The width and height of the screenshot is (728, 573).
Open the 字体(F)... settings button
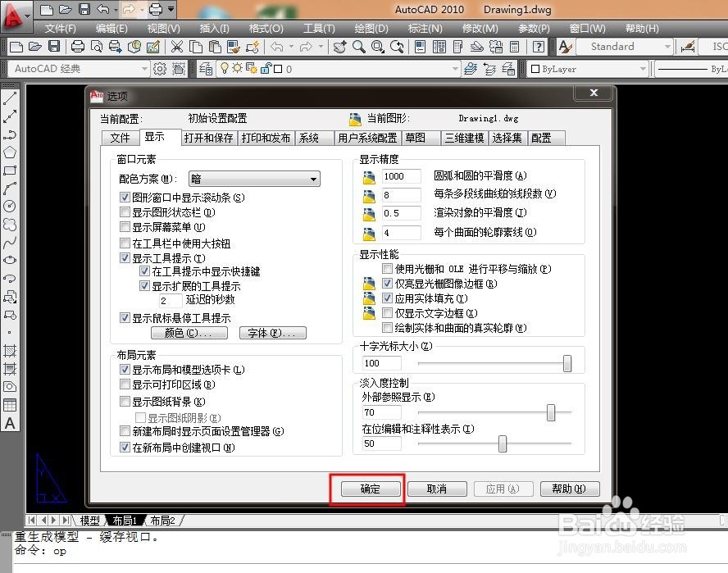pos(272,333)
